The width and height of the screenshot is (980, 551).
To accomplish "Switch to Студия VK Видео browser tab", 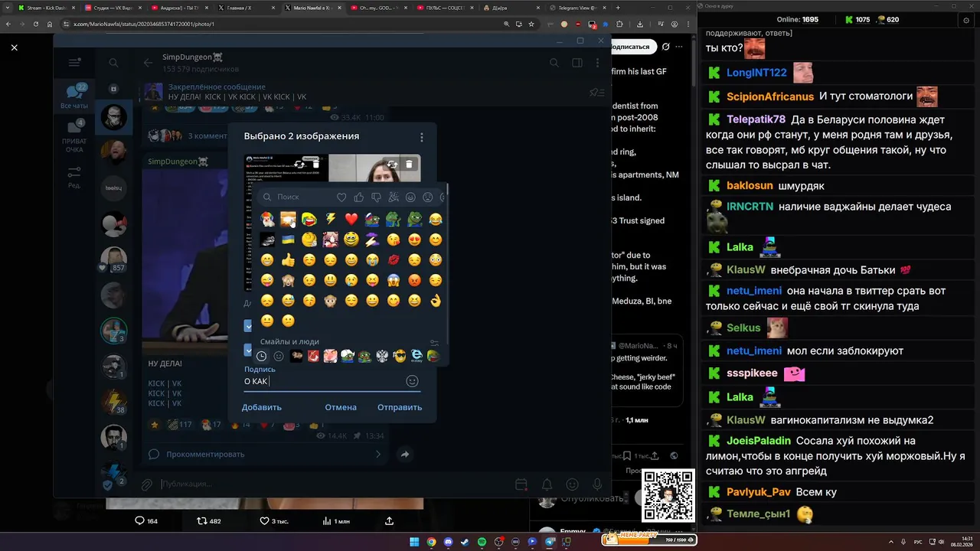I will pyautogui.click(x=112, y=8).
